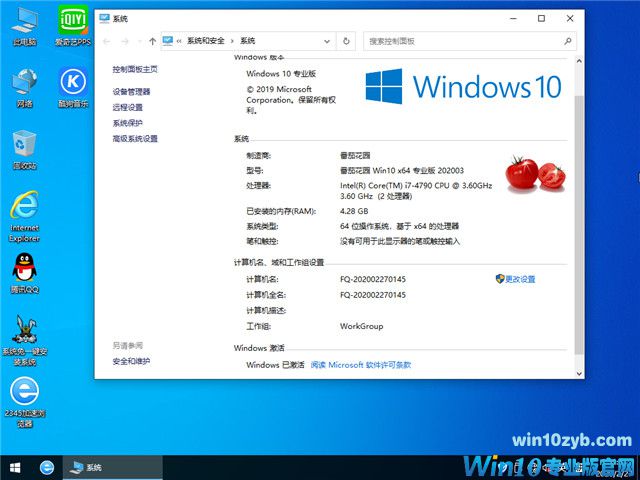This screenshot has width=640, height=480.
Task: Click the Windows 10 logo image
Action: click(x=463, y=87)
